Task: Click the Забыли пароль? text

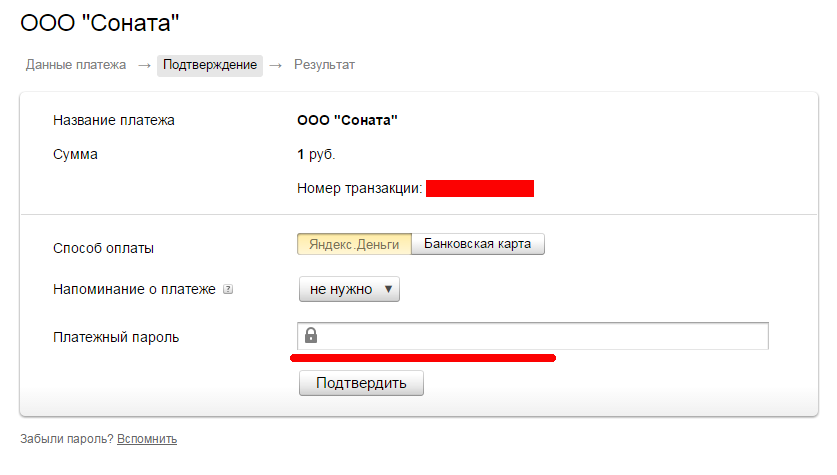Action: (67, 439)
